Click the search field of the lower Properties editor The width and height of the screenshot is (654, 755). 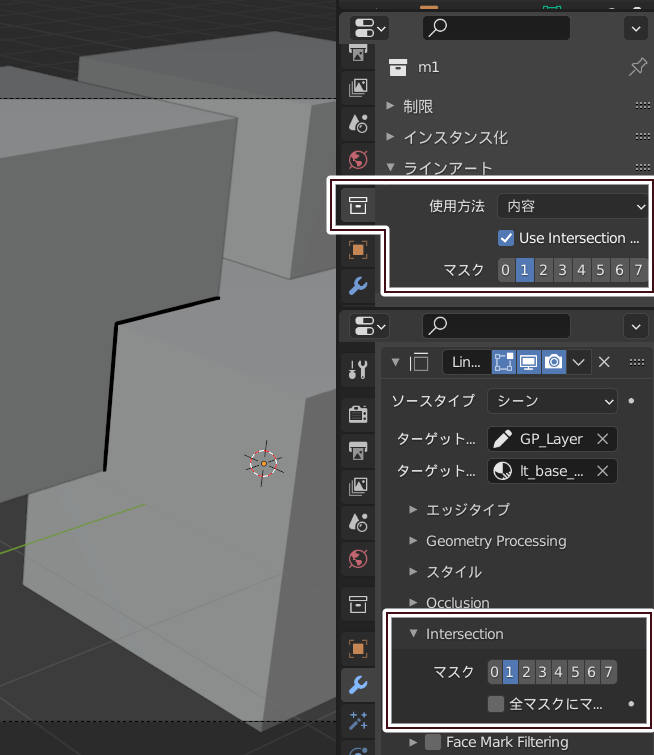(497, 326)
